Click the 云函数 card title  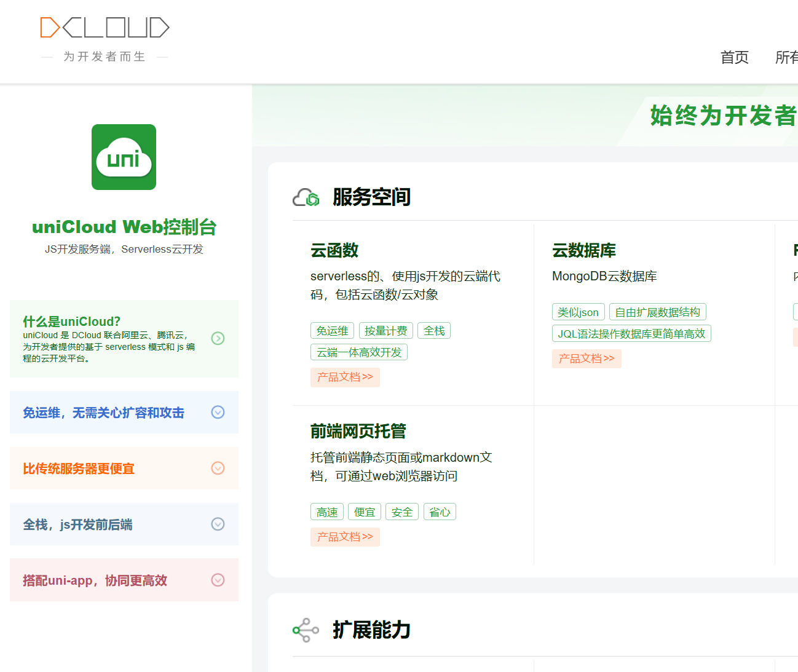334,250
